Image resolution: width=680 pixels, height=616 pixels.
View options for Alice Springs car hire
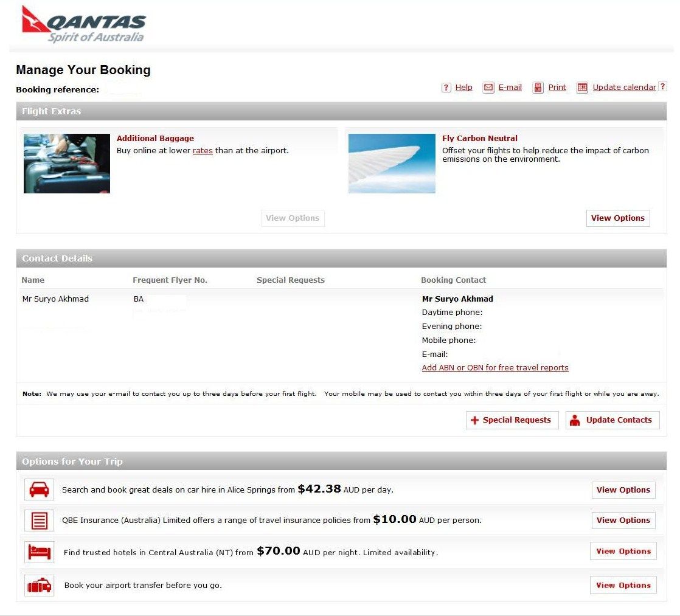point(623,490)
